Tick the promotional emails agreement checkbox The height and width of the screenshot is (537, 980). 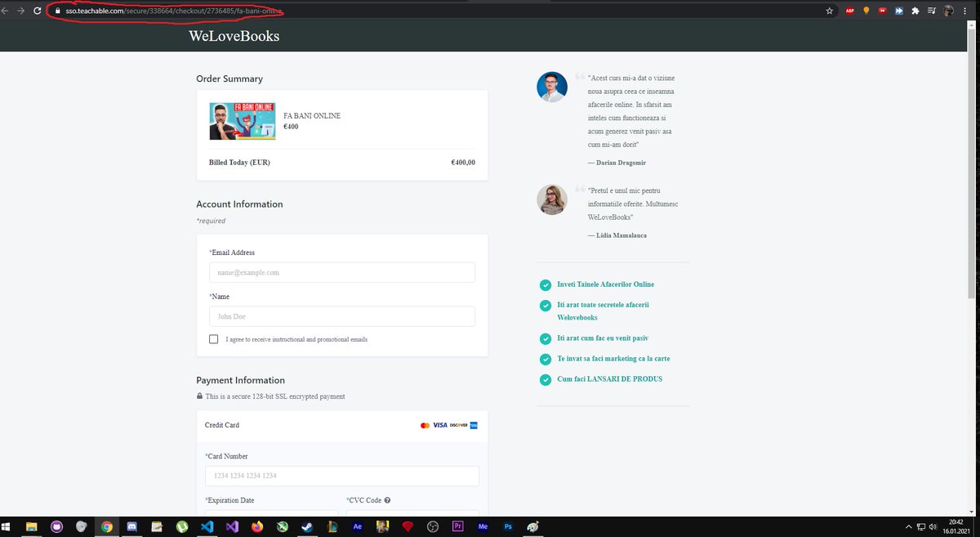pyautogui.click(x=214, y=338)
